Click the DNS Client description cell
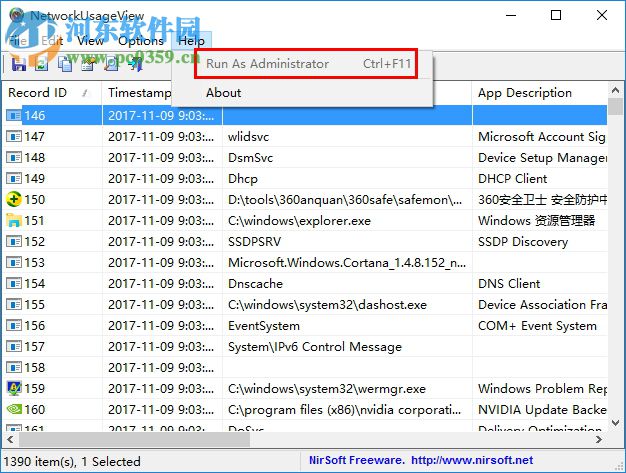 (540, 283)
